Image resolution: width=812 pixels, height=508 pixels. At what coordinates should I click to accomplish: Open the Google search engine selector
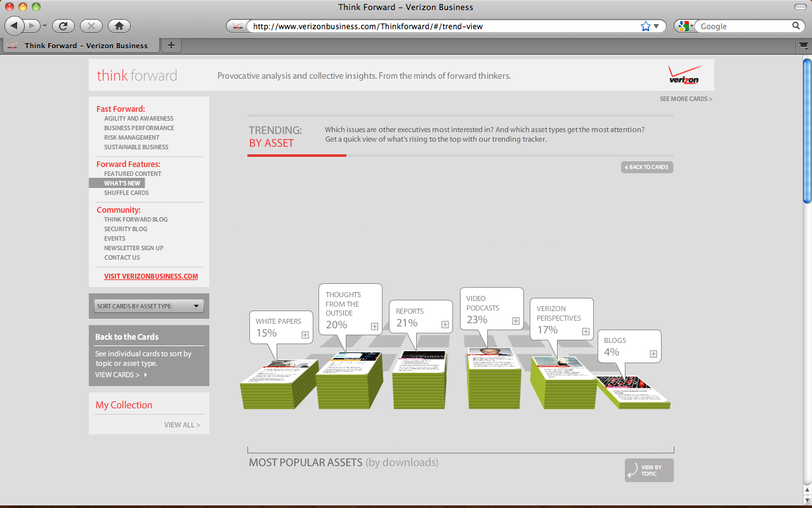tap(686, 26)
